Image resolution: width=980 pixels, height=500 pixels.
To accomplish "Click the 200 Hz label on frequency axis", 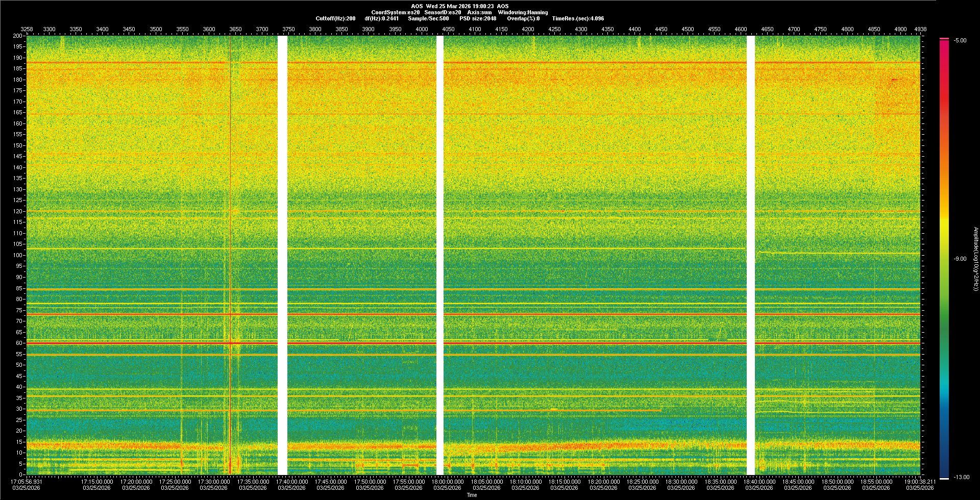I will 17,36.
